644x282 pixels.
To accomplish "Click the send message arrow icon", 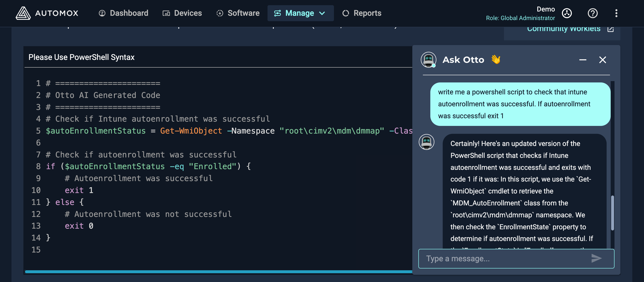I will pyautogui.click(x=596, y=258).
